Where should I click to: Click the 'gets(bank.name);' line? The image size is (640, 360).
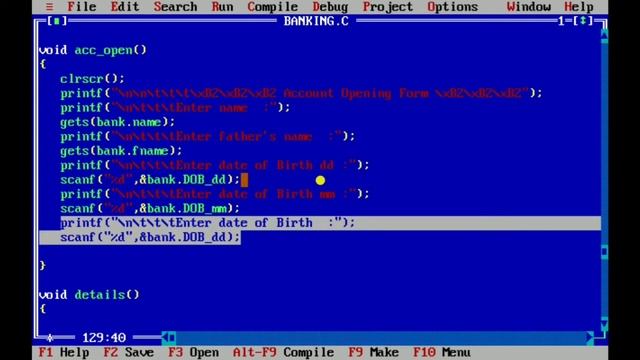pyautogui.click(x=118, y=122)
